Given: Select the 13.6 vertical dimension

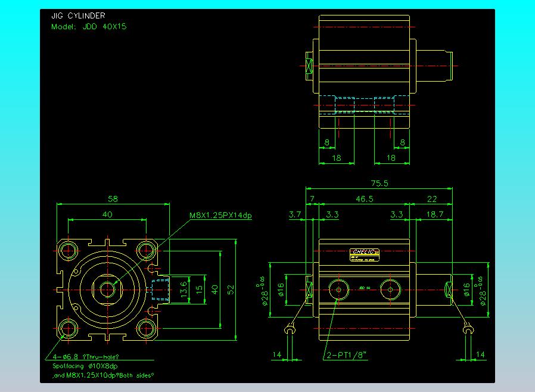Looking at the screenshot, I should (x=183, y=290).
